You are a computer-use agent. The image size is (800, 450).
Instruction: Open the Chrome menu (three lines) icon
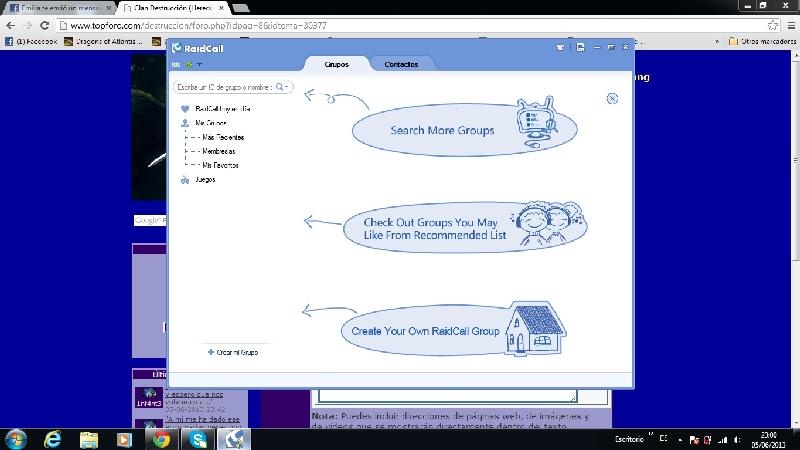pyautogui.click(x=791, y=25)
